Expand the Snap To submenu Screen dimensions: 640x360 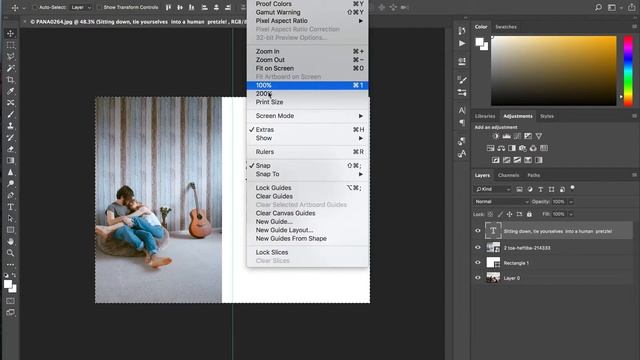tap(308, 174)
